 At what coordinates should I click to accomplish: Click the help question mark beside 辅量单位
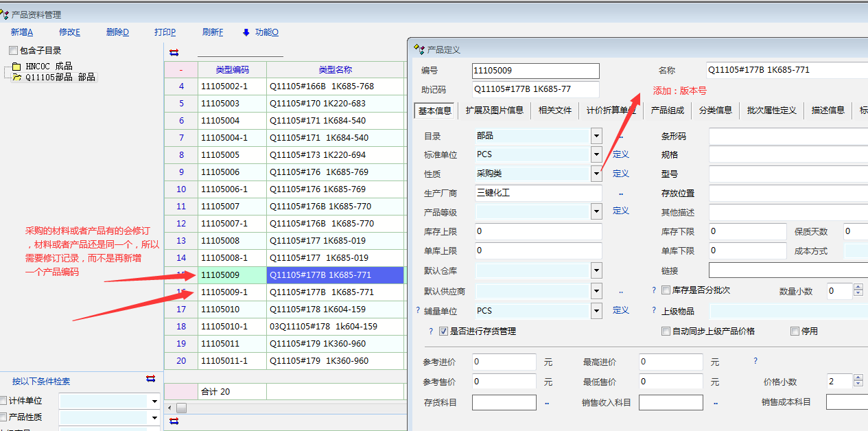418,310
